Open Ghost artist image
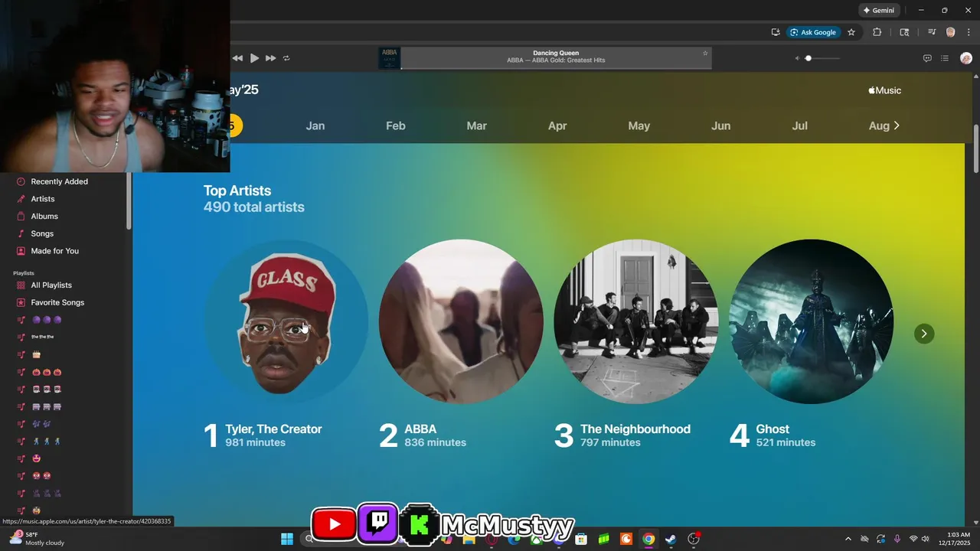The width and height of the screenshot is (980, 551). coord(812,321)
